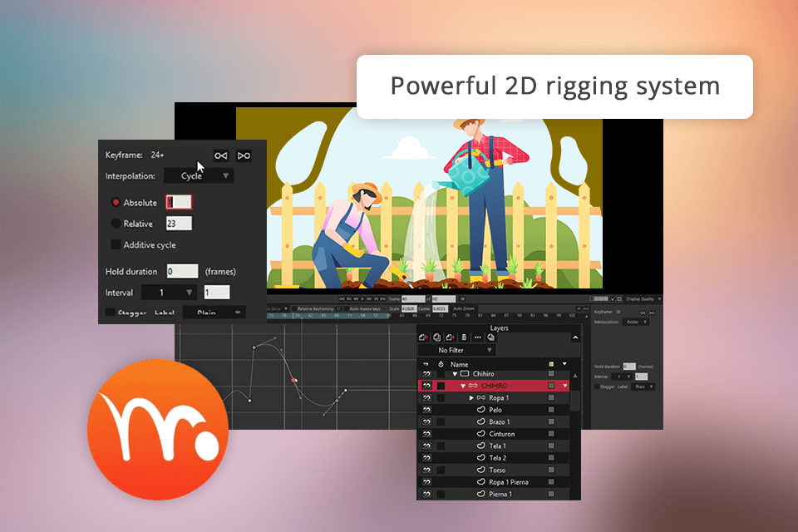The width and height of the screenshot is (798, 532).
Task: Click previous keyframe icon in small Keyframe 38 panel
Action: 643,313
